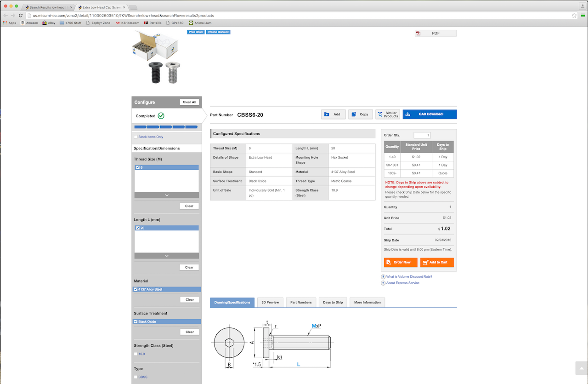Uncheck the 4137 Alloy Steel material
This screenshot has height=384, width=588.
pyautogui.click(x=136, y=289)
